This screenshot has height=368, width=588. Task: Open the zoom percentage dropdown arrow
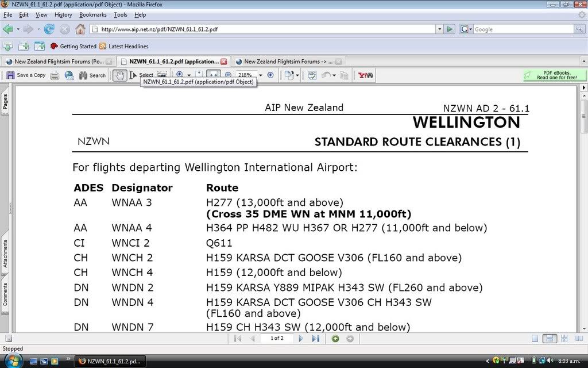click(x=261, y=75)
